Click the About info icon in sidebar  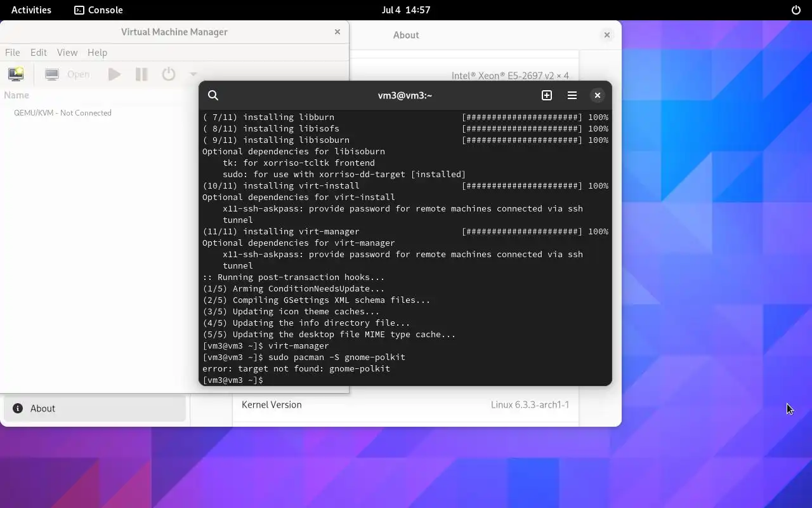click(18, 408)
